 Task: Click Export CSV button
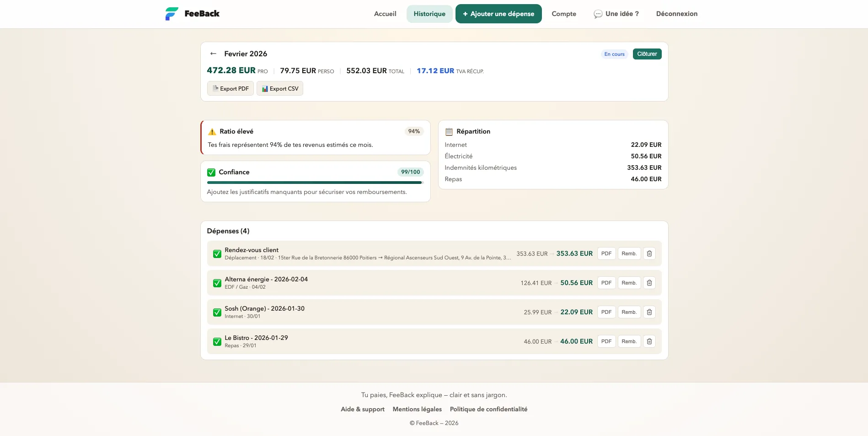(280, 89)
